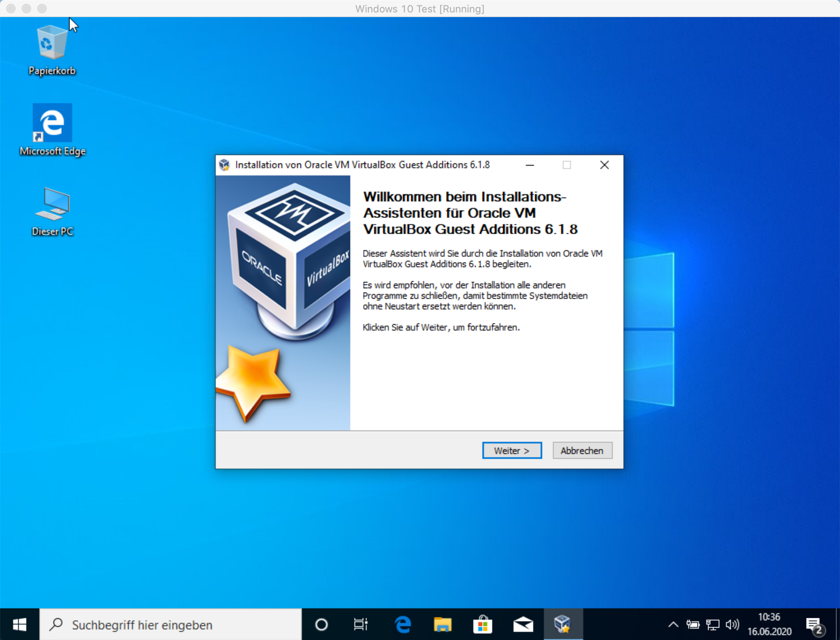840x640 pixels.
Task: Open Cortana from the taskbar circle icon
Action: (x=321, y=624)
